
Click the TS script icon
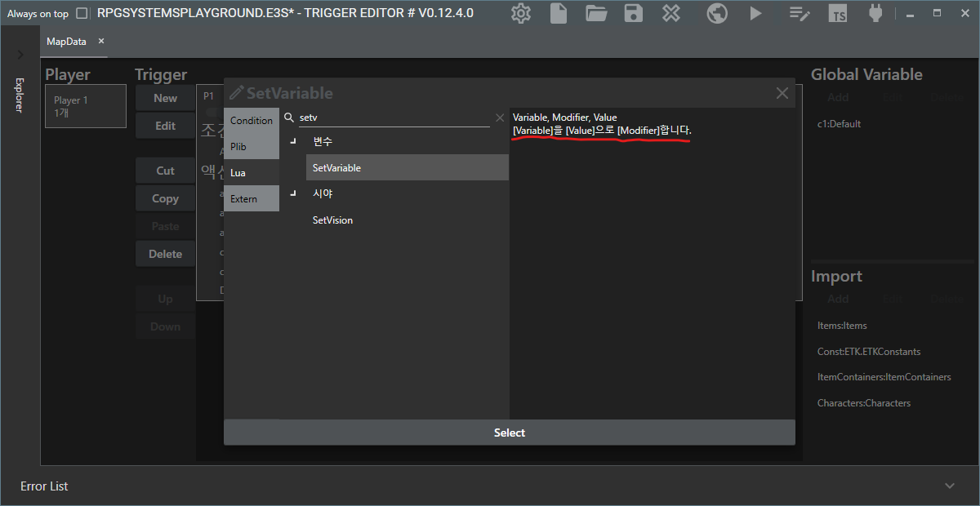[x=838, y=14]
